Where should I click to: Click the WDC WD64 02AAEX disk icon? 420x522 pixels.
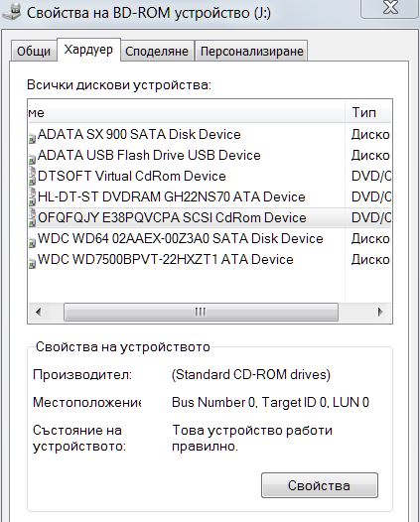(32, 242)
